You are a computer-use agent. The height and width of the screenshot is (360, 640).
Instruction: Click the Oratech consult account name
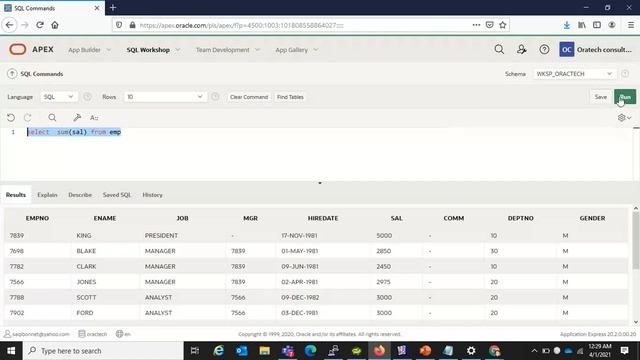pyautogui.click(x=604, y=49)
